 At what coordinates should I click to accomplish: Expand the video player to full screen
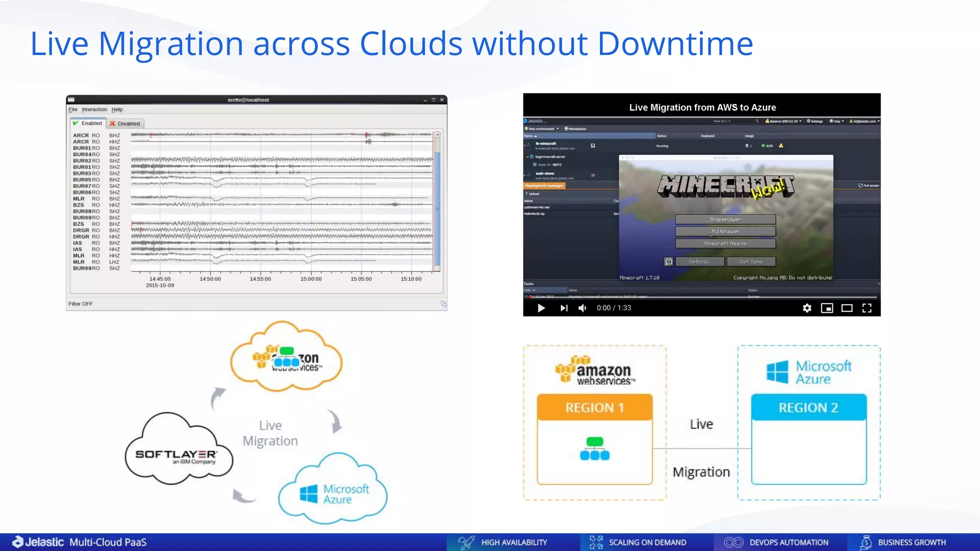coord(867,308)
